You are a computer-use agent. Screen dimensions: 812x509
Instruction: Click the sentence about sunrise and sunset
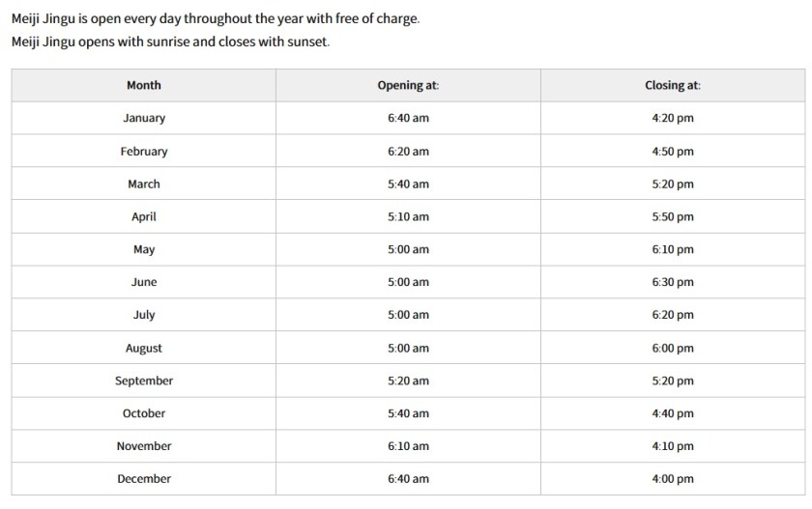[170, 42]
